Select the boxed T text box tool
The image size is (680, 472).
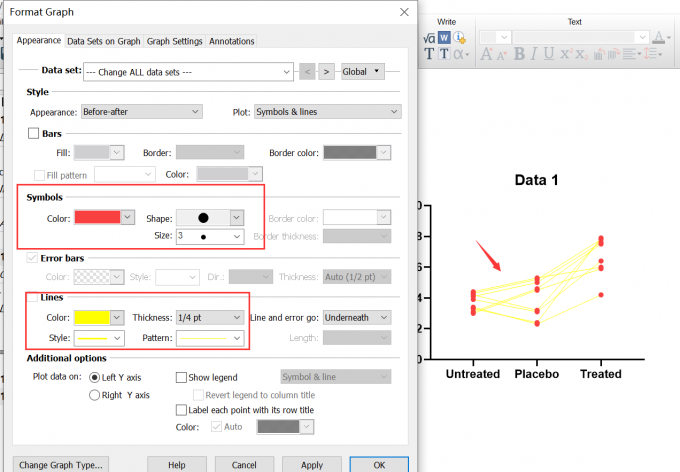pos(444,54)
